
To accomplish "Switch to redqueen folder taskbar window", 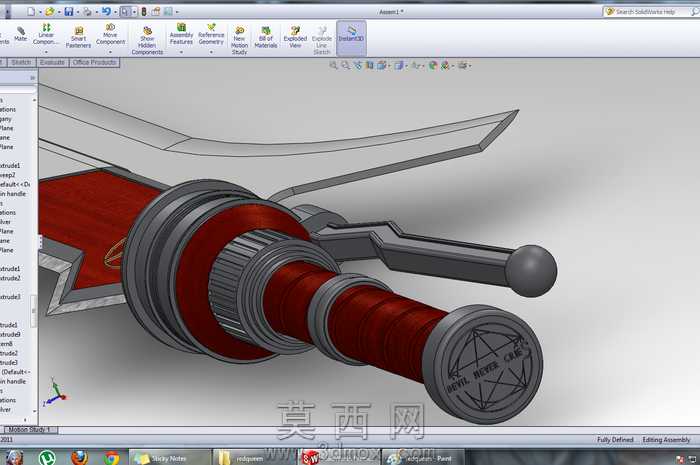I will click(x=254, y=458).
